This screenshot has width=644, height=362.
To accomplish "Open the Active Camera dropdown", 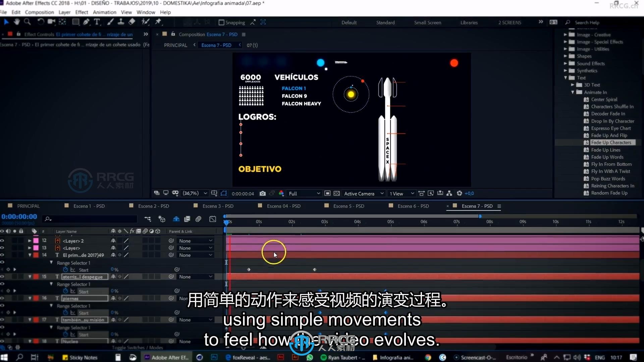I will [364, 193].
